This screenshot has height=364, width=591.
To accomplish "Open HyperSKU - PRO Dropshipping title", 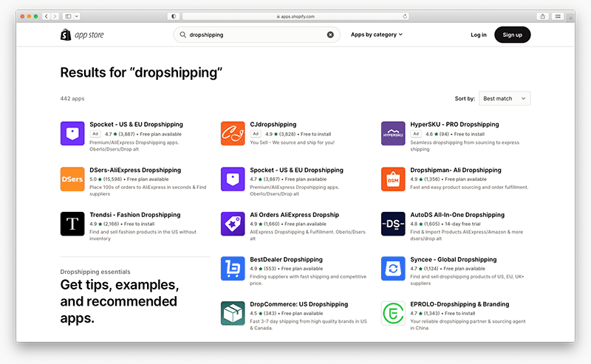I will click(x=454, y=124).
